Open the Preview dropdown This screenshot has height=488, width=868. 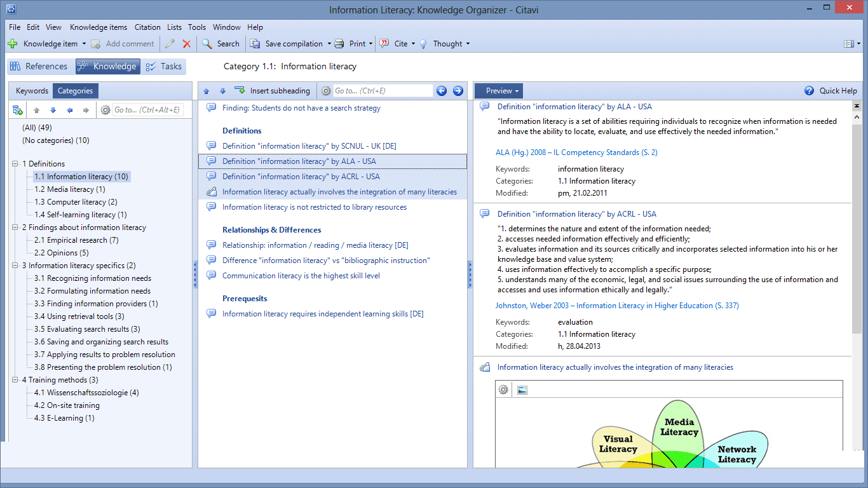[x=499, y=91]
